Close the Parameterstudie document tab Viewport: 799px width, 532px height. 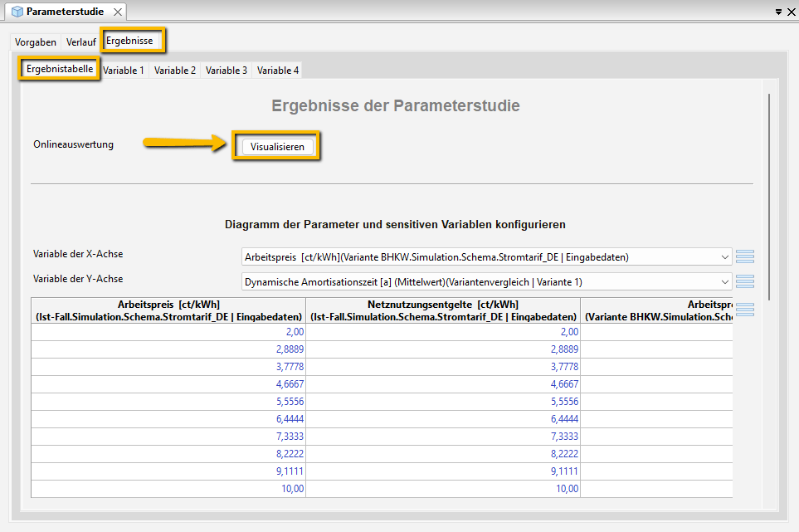117,12
